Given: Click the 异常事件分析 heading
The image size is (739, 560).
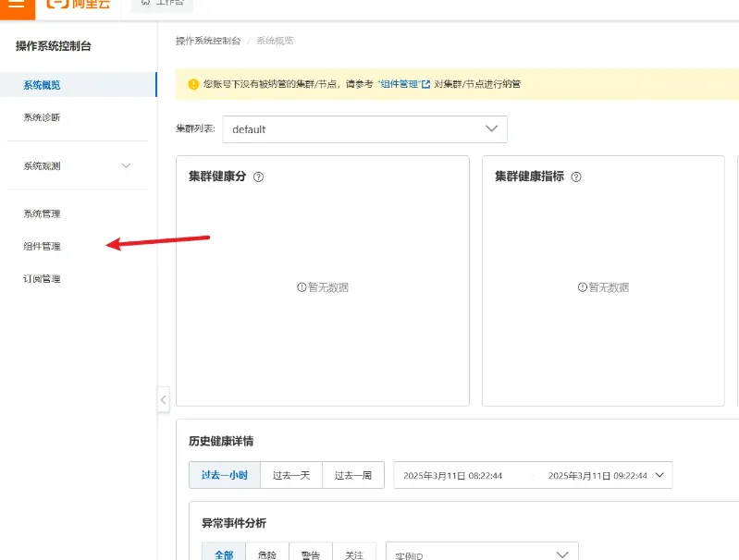Looking at the screenshot, I should [234, 523].
